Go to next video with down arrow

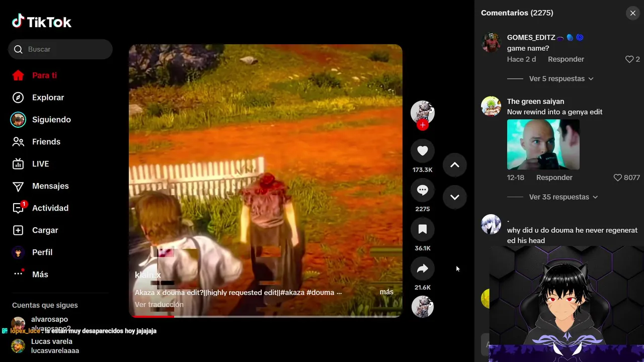455,197
